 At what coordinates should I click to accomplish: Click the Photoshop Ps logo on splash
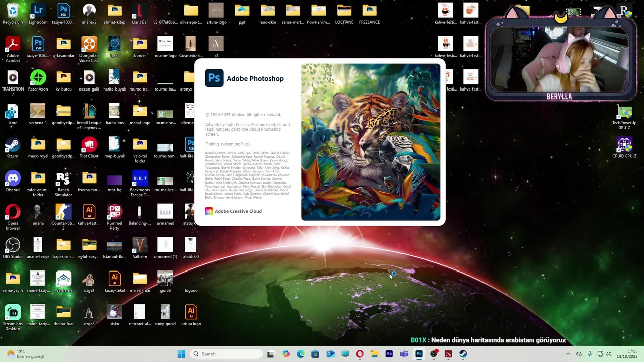214,78
